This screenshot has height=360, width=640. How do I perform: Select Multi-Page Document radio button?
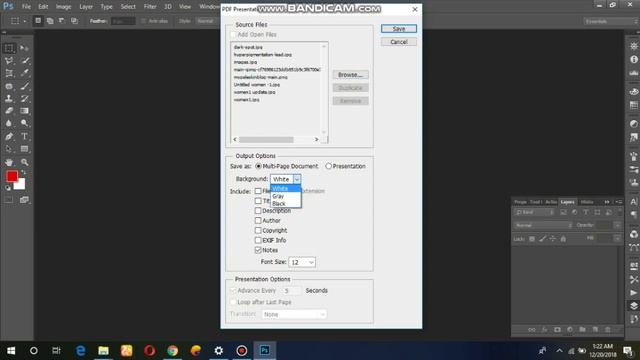tap(258, 166)
